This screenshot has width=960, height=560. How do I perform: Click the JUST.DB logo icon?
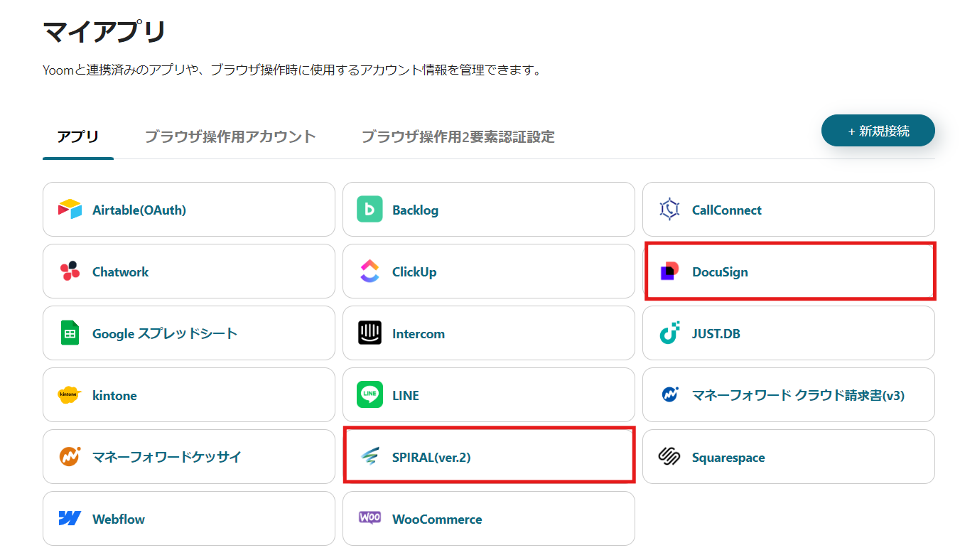669,333
